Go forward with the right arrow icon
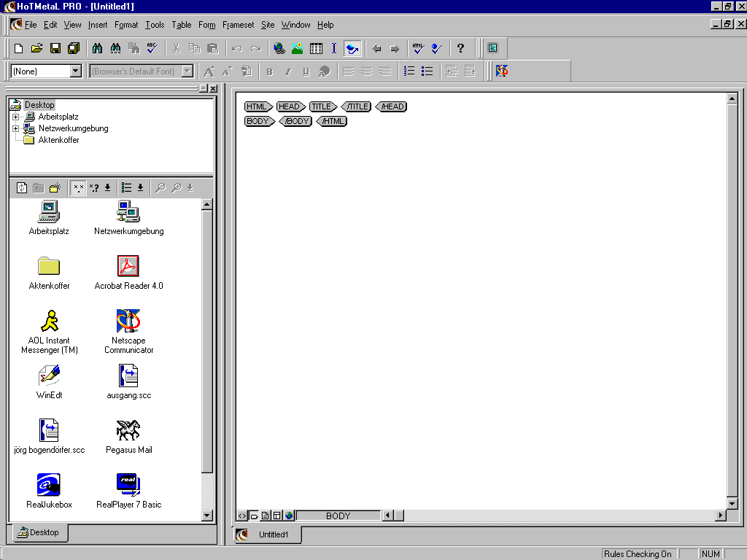This screenshot has width=747, height=560. (395, 48)
